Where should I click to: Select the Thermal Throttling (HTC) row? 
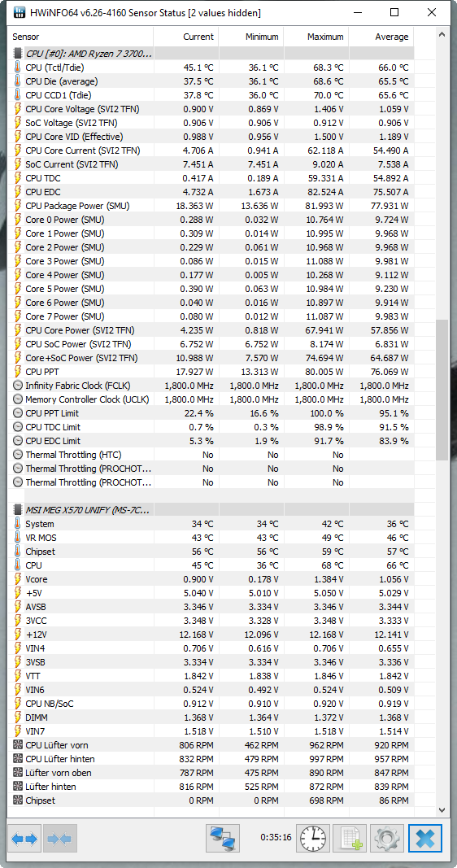coord(212,455)
